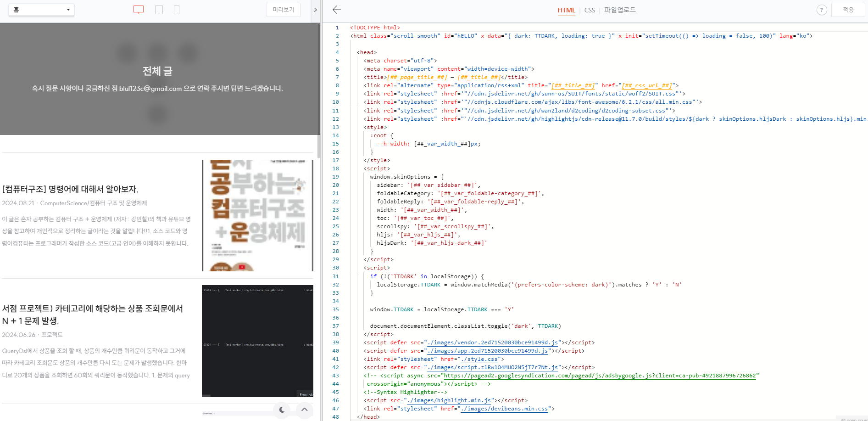Click the ./style.css href link
Viewport: 868px width, 421px height.
(x=479, y=359)
